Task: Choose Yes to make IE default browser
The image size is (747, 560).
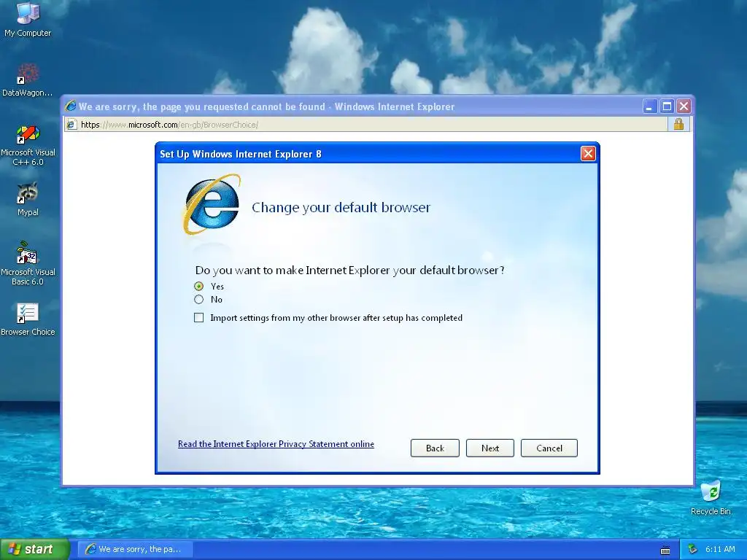Action: [x=198, y=286]
